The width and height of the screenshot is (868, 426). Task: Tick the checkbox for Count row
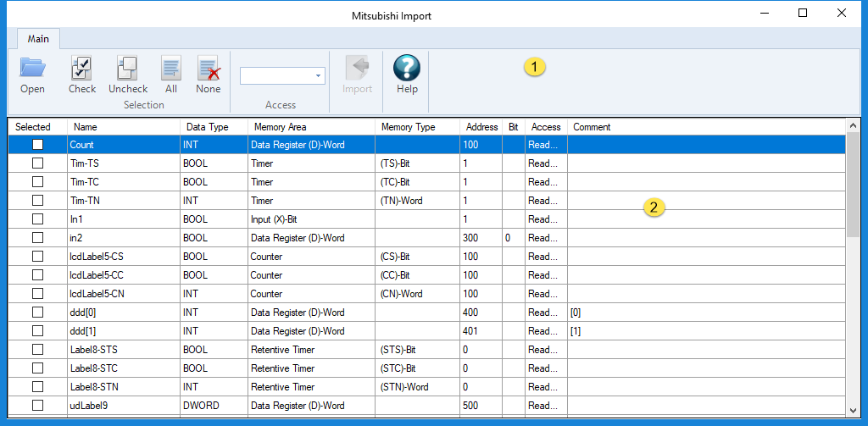coord(37,144)
